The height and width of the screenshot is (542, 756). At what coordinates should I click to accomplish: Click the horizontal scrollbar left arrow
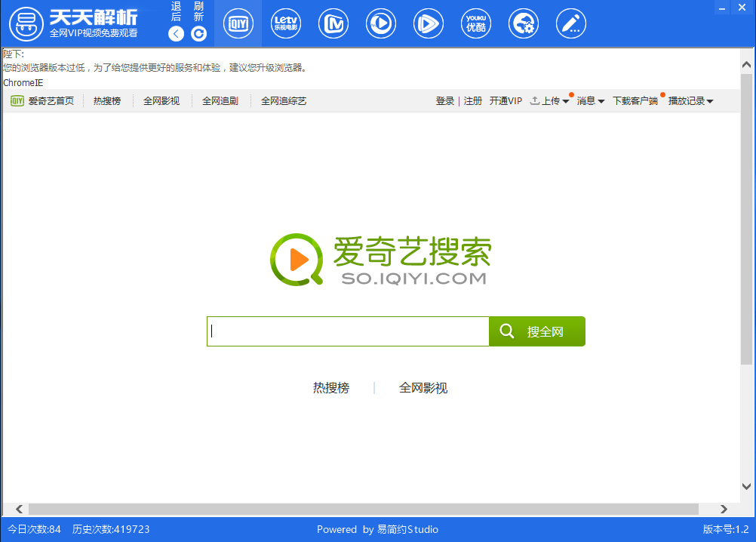[20, 510]
